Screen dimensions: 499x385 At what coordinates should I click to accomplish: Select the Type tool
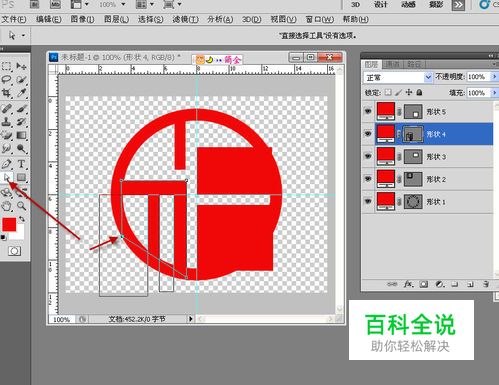(21, 164)
